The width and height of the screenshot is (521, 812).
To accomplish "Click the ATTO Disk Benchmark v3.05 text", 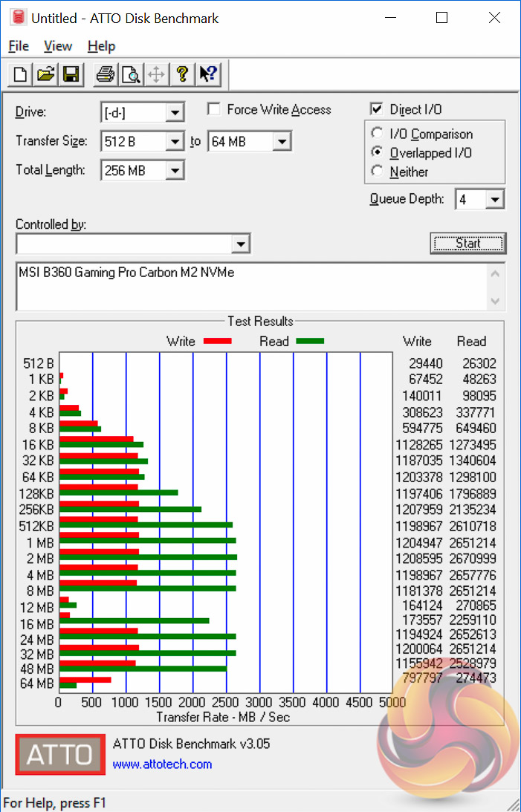I will (191, 744).
